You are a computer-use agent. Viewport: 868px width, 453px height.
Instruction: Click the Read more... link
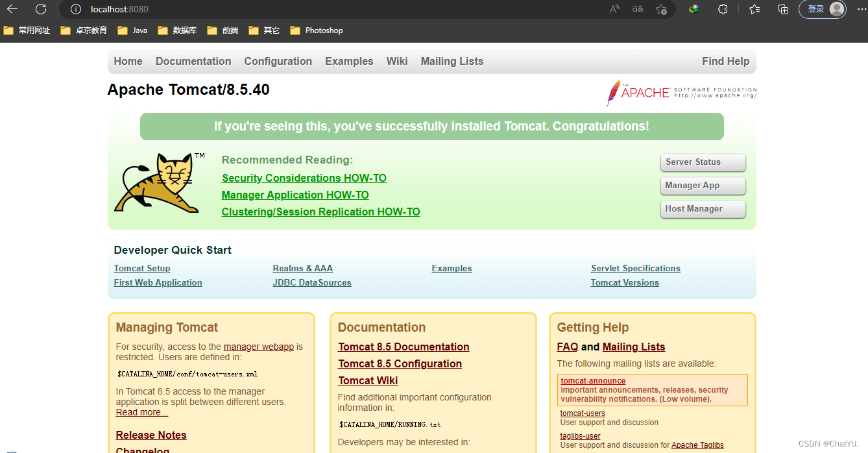point(142,412)
